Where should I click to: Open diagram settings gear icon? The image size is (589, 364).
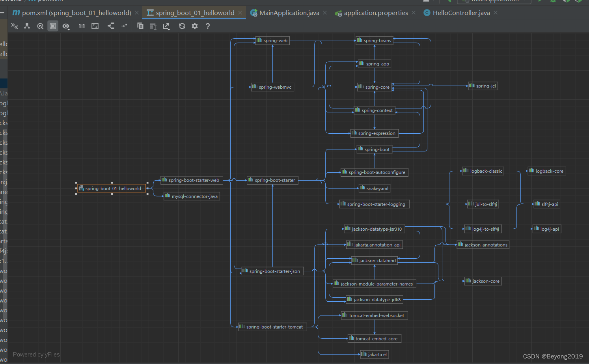click(195, 26)
